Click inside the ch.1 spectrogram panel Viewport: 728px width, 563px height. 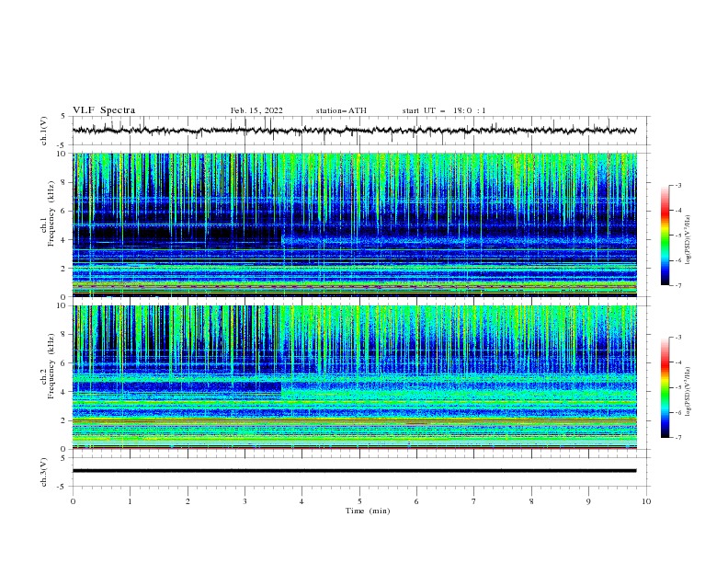(355, 224)
